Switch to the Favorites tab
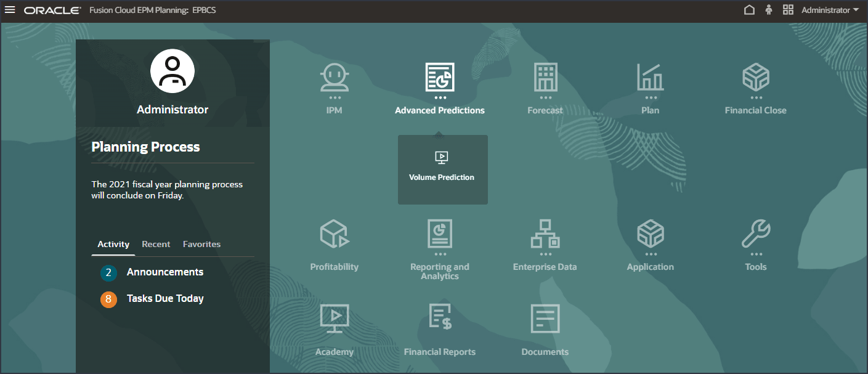 point(201,245)
